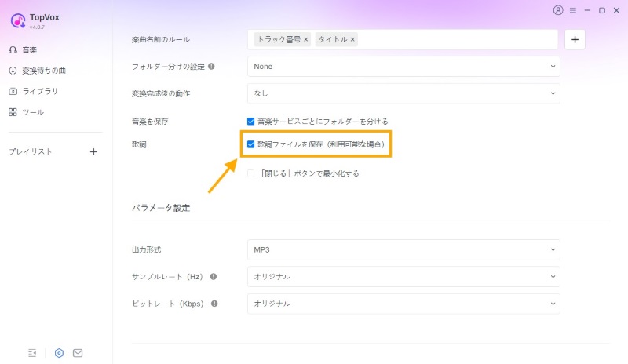The height and width of the screenshot is (364, 628).
Task: Show info tooltip for ビットレート
Action: [214, 304]
